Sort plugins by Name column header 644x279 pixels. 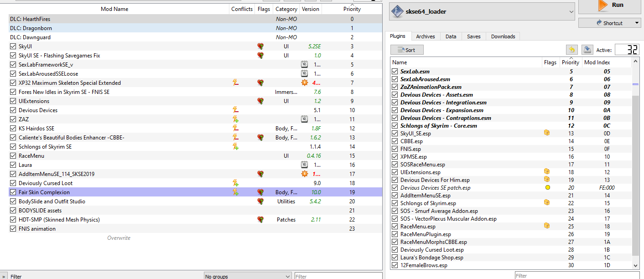click(x=466, y=62)
